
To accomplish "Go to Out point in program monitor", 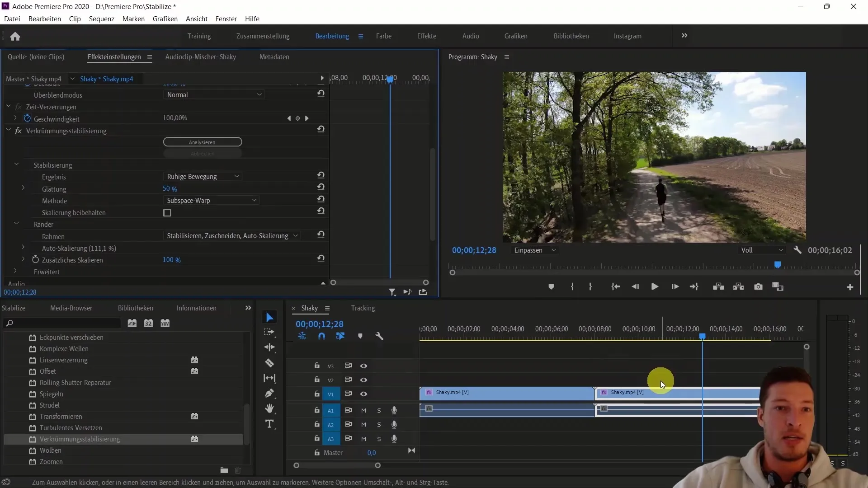I will click(x=694, y=287).
